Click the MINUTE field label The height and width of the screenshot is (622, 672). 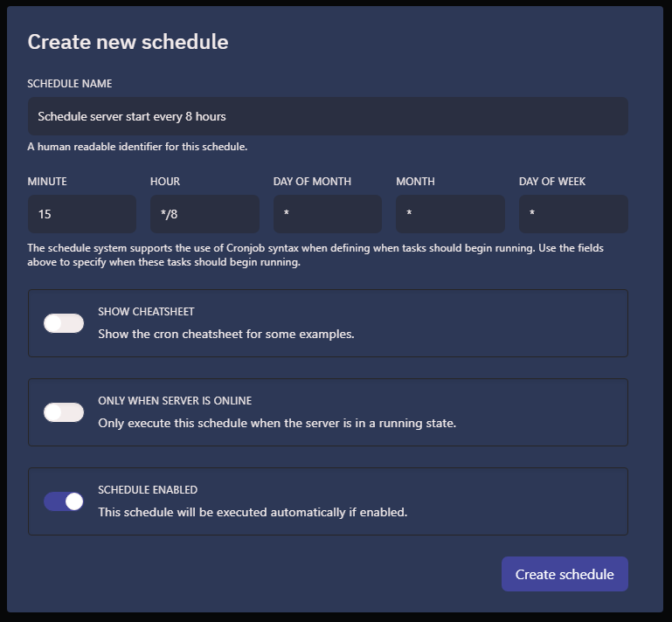click(x=47, y=182)
